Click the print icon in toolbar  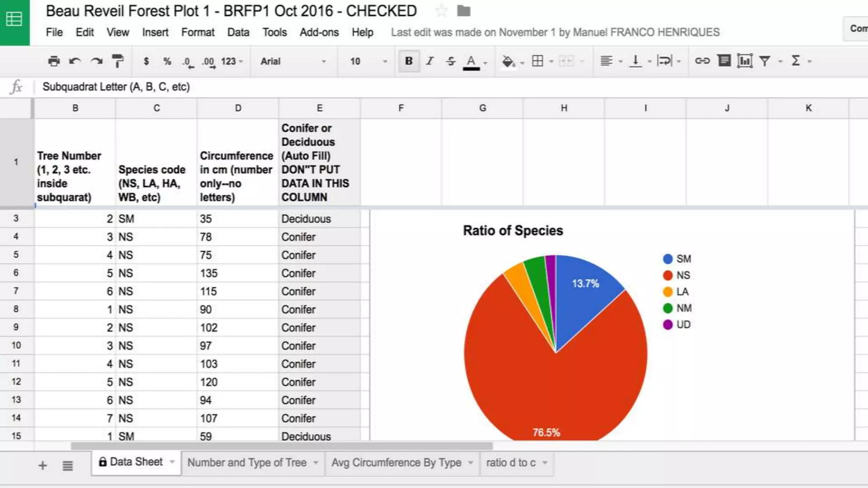click(54, 61)
